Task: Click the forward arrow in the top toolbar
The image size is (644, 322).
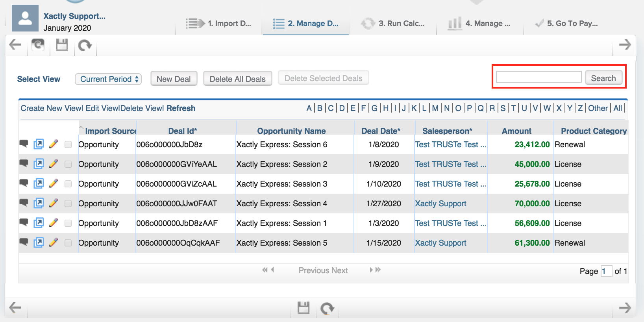Action: pyautogui.click(x=625, y=44)
